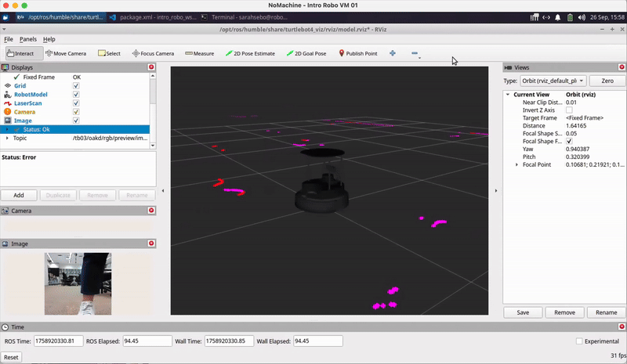Expand the Topic property row
This screenshot has height=364, width=627.
[x=8, y=138]
